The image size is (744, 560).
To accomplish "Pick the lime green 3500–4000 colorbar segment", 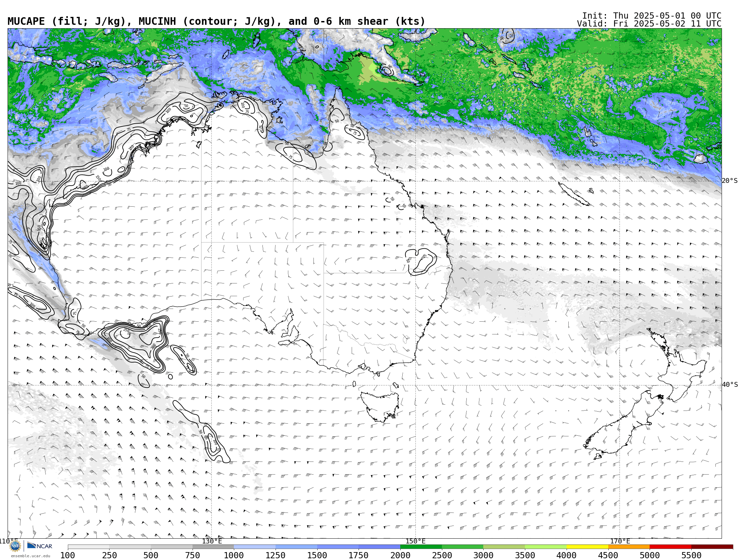I will (x=546, y=547).
